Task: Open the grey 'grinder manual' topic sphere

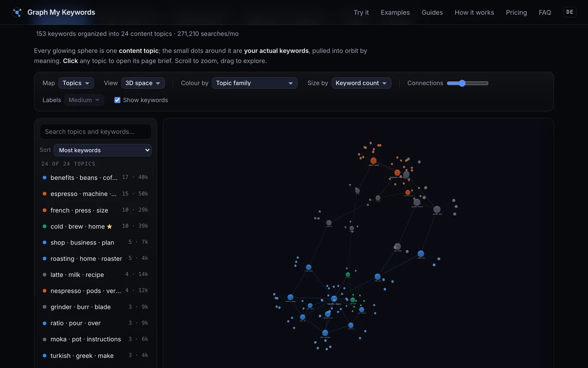Action: [x=417, y=202]
